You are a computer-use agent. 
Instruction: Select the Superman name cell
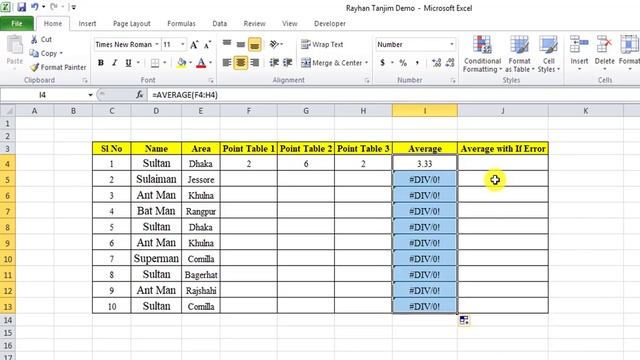[156, 258]
